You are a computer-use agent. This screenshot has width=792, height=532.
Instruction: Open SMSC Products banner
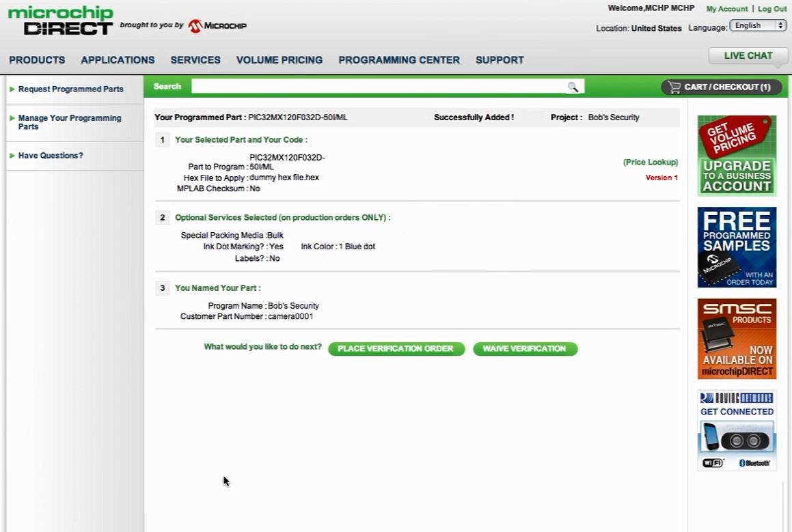tap(737, 339)
